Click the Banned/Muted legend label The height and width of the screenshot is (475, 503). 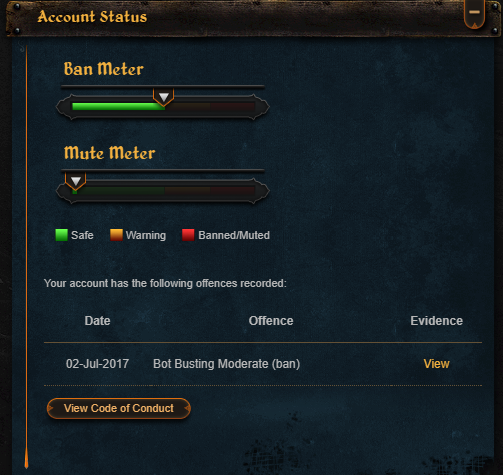[x=234, y=235]
